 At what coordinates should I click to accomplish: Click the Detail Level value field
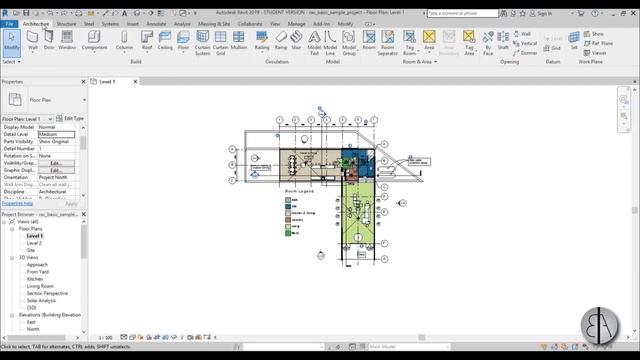(56, 134)
